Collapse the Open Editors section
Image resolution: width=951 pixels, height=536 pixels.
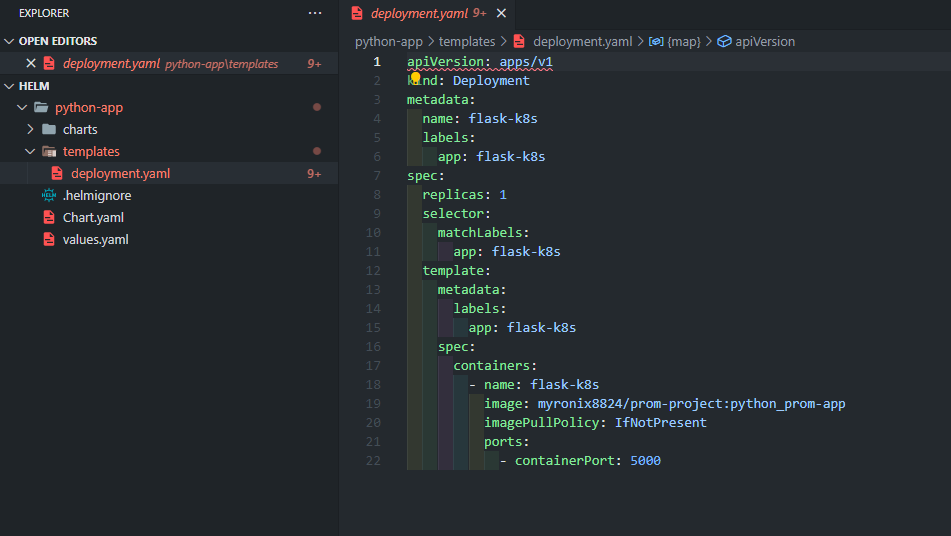click(x=10, y=41)
